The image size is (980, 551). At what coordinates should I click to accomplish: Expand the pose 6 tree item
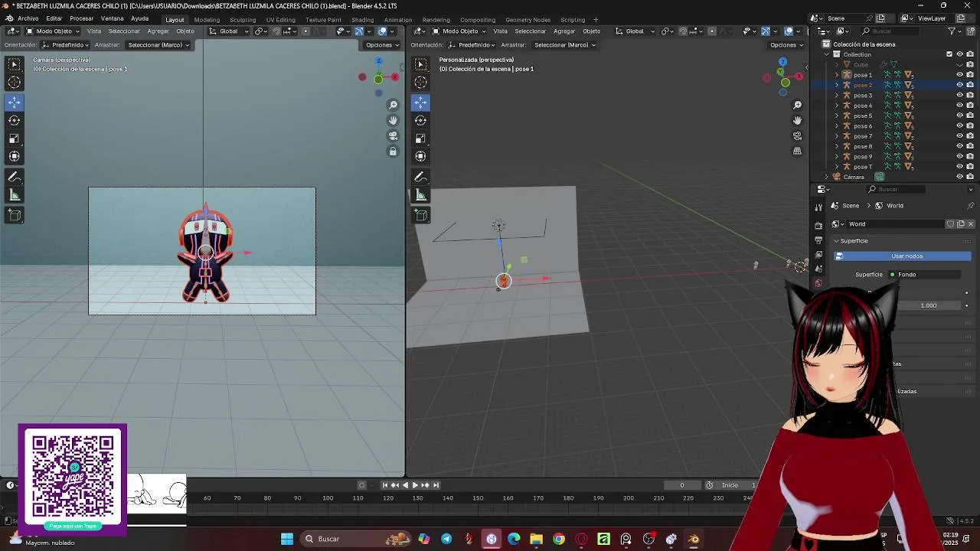(x=837, y=126)
